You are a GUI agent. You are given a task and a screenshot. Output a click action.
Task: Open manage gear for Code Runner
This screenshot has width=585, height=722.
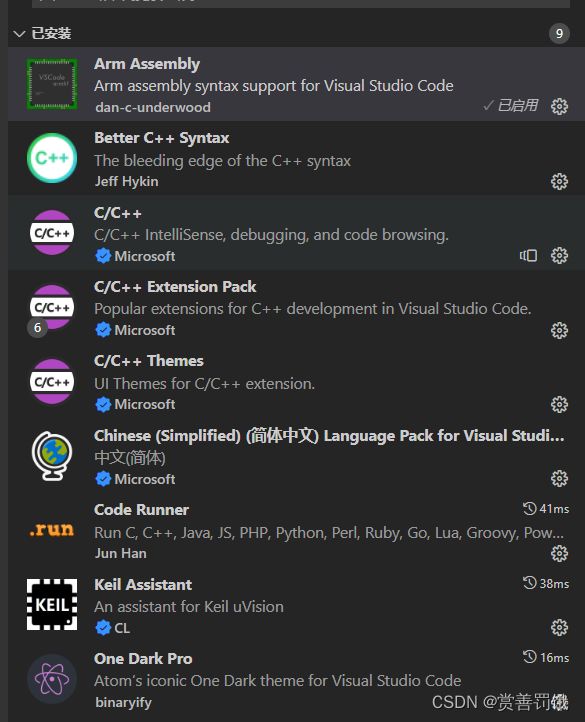559,553
